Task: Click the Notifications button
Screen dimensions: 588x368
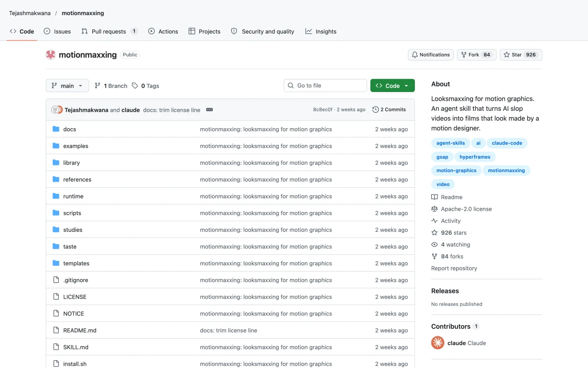Action: [x=431, y=55]
